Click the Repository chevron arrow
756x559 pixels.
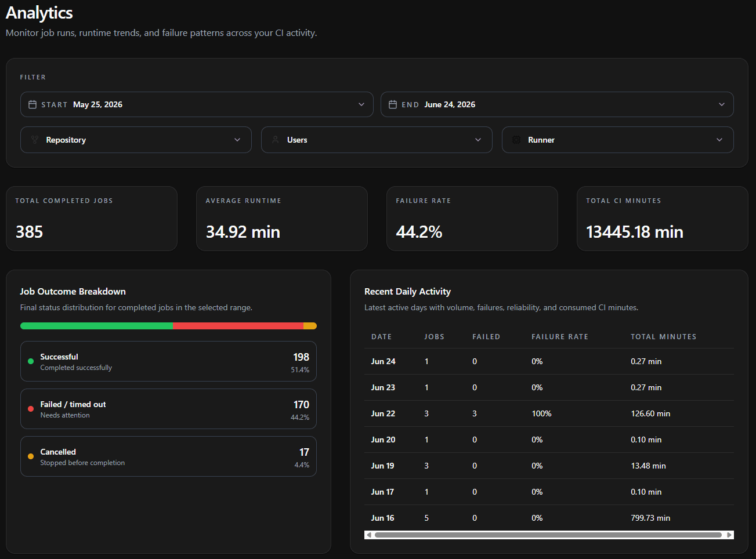point(237,140)
